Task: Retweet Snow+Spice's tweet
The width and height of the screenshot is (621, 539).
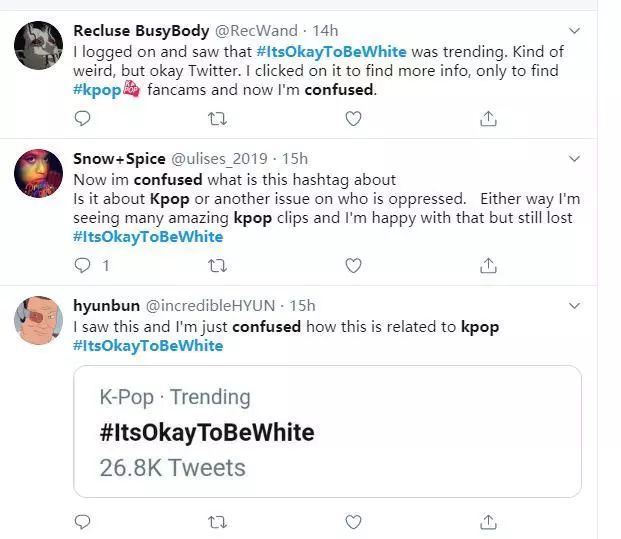Action: [217, 266]
